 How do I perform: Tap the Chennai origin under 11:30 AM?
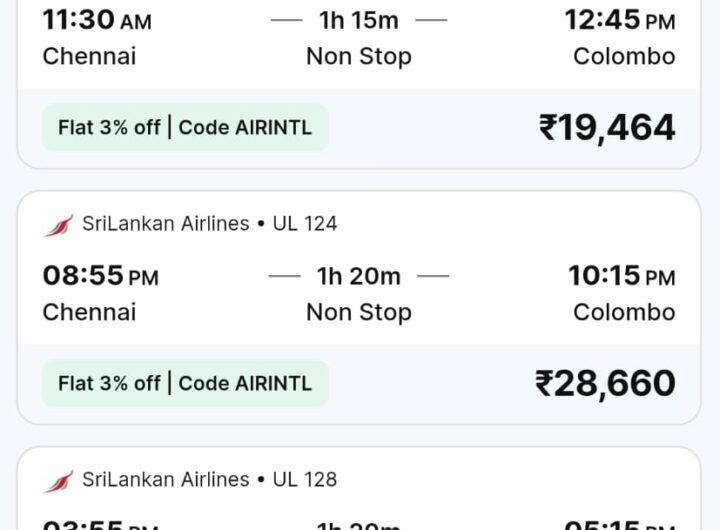point(89,56)
